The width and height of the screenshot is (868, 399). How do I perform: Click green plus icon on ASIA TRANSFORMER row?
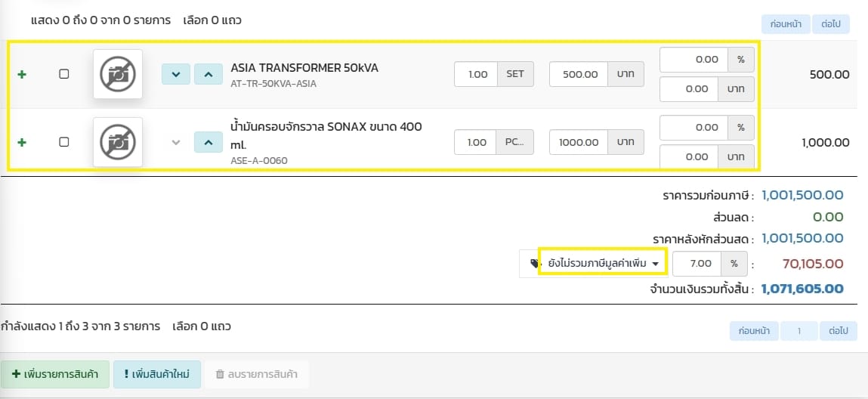21,74
